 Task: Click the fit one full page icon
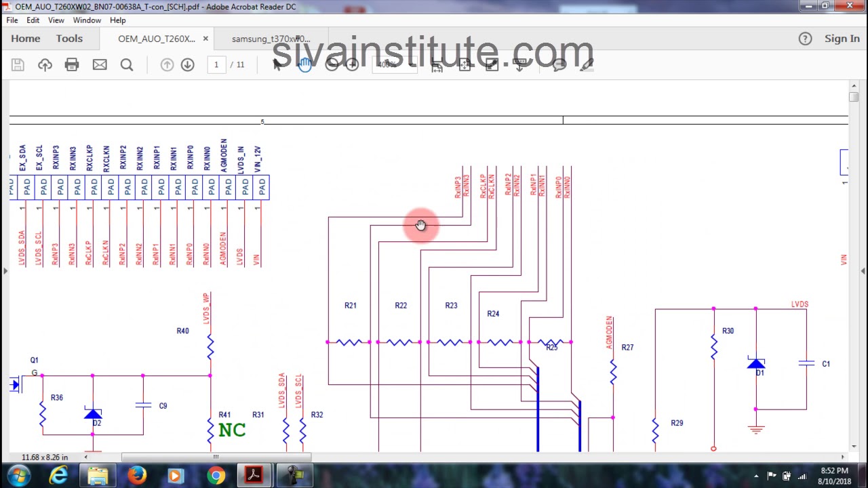coord(465,64)
